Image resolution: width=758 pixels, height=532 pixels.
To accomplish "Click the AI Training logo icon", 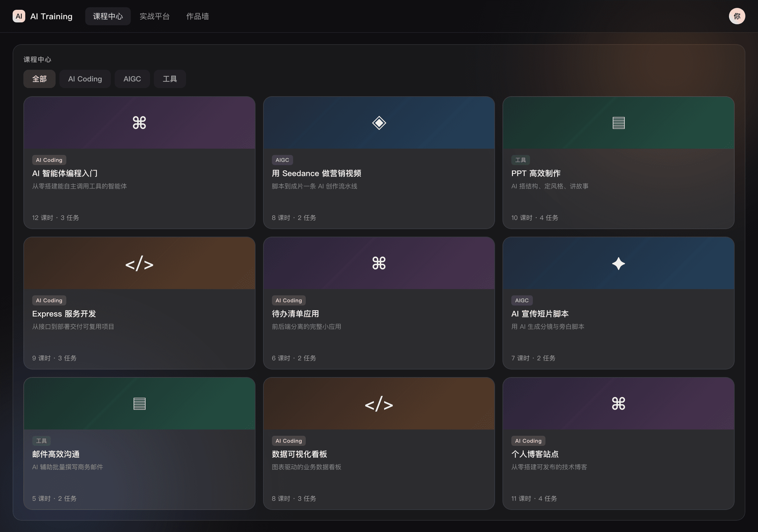I will [x=19, y=16].
